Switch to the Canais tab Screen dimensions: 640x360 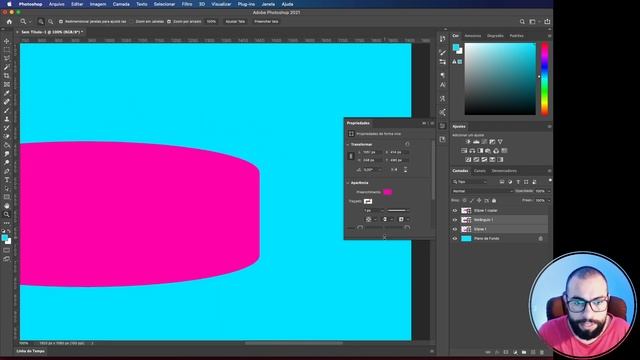click(x=480, y=171)
